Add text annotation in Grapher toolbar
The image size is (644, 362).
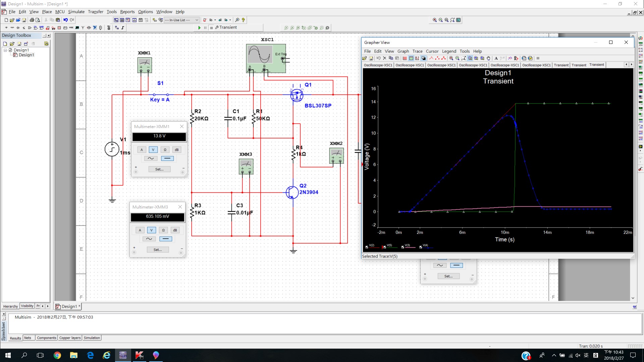point(496,58)
